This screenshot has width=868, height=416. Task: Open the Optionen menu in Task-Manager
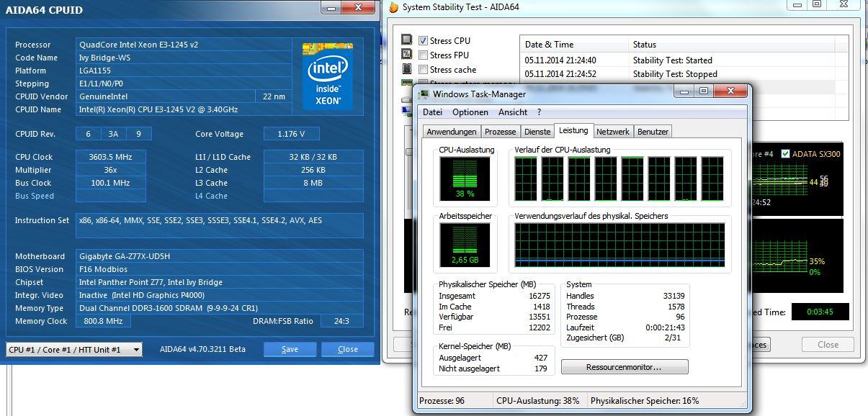pos(470,112)
